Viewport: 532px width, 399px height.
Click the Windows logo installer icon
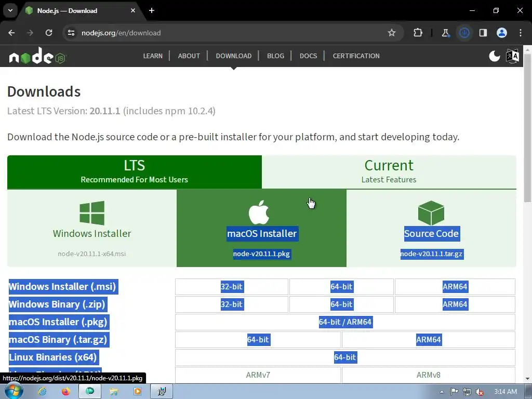point(92,213)
